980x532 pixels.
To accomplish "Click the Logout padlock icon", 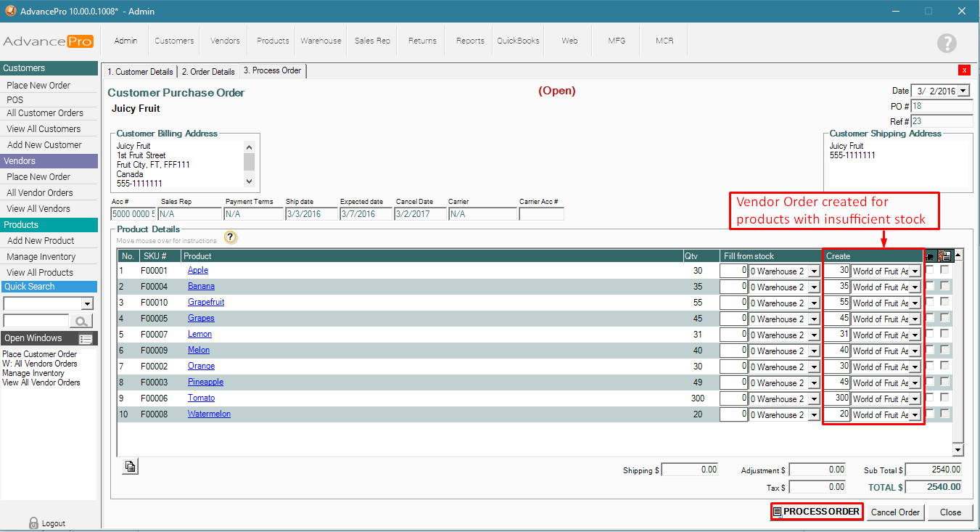I will (x=33, y=523).
